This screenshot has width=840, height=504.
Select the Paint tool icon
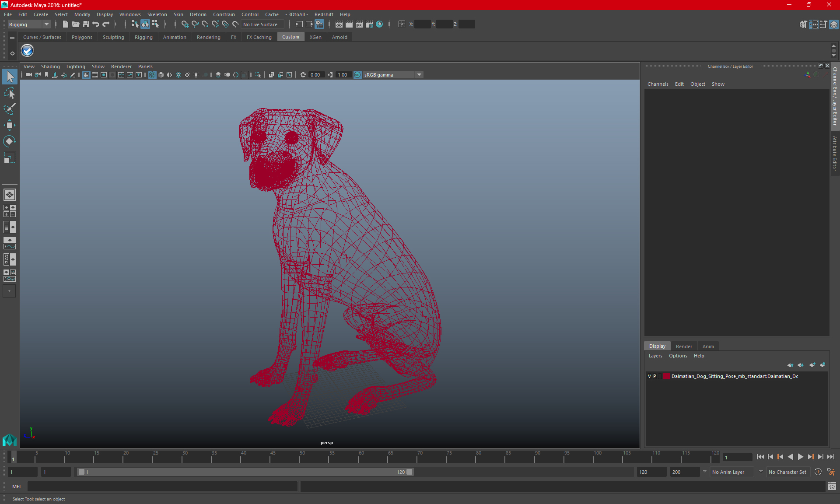click(x=10, y=107)
